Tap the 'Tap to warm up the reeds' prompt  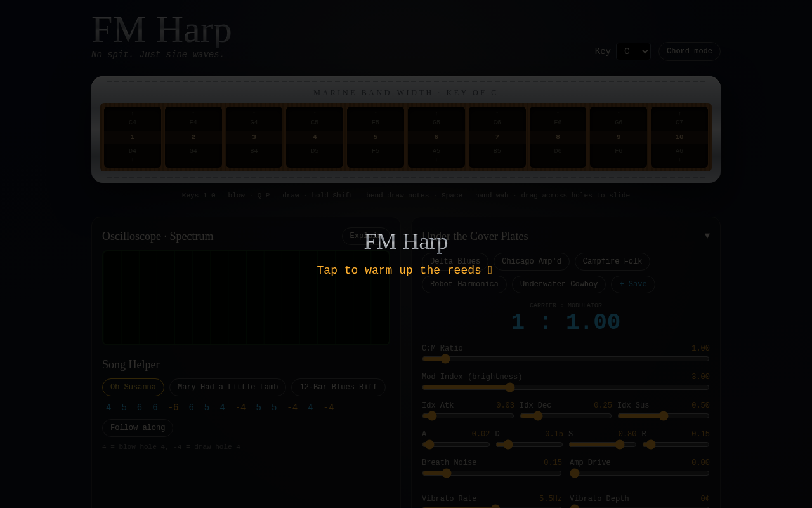405,271
